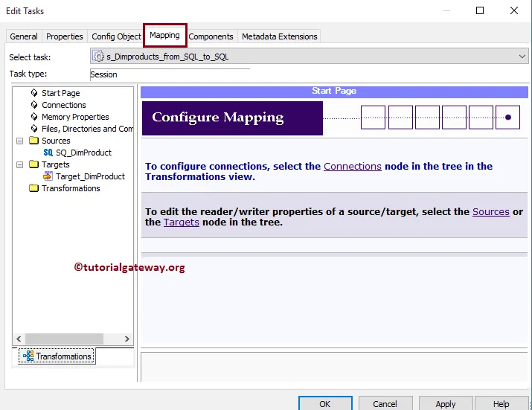Click the Sources folder icon
The height and width of the screenshot is (410, 532).
(33, 141)
